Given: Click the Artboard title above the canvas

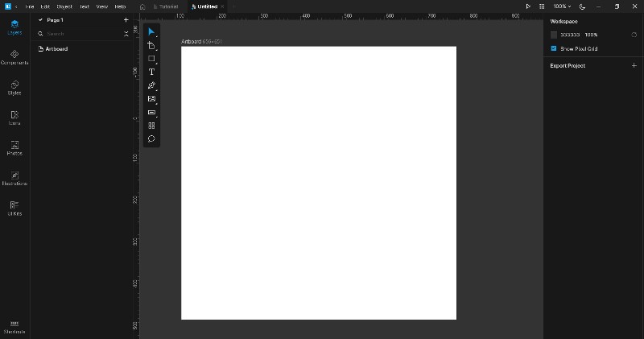Looking at the screenshot, I should [x=191, y=42].
